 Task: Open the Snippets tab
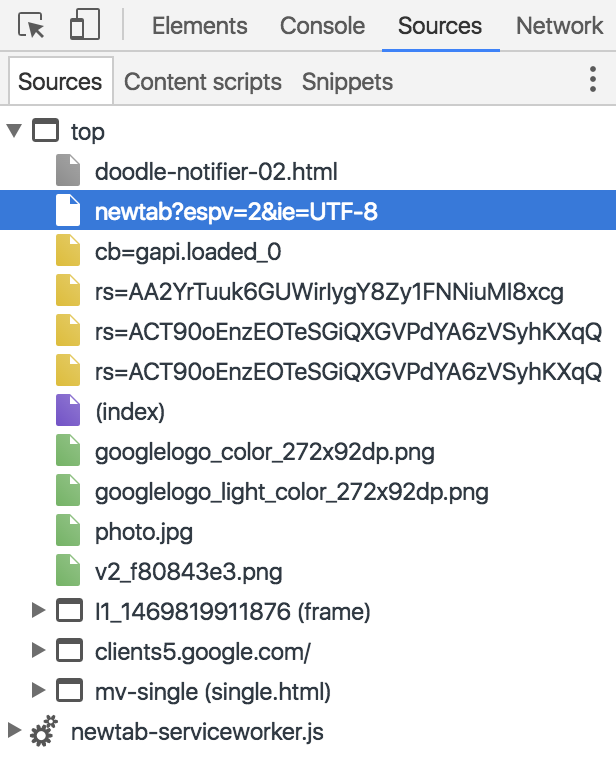[x=347, y=82]
